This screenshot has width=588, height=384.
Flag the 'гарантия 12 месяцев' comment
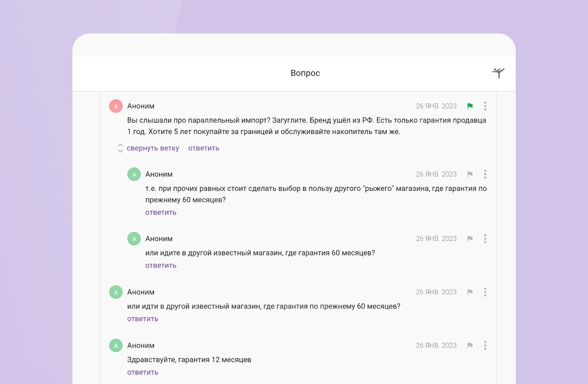pyautogui.click(x=470, y=345)
